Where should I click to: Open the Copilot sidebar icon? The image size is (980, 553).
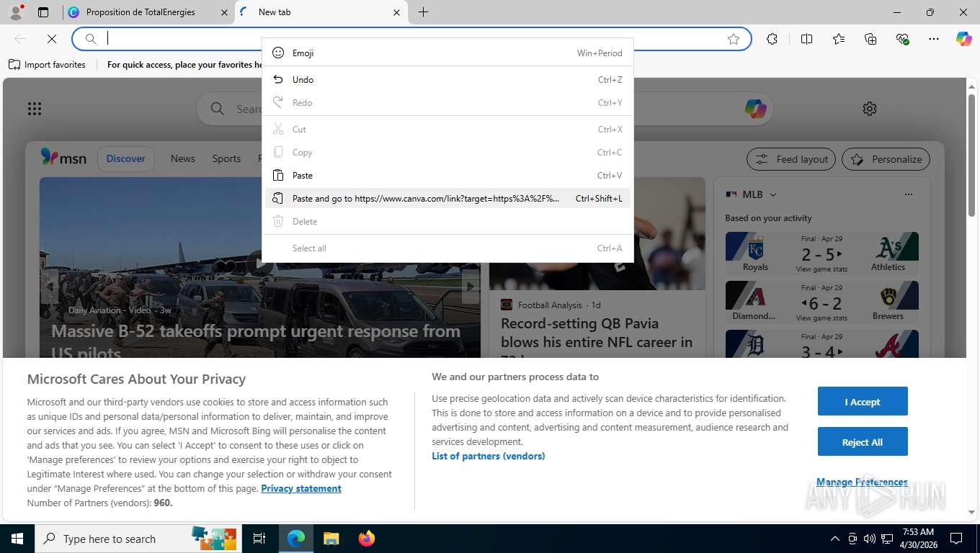tap(963, 39)
